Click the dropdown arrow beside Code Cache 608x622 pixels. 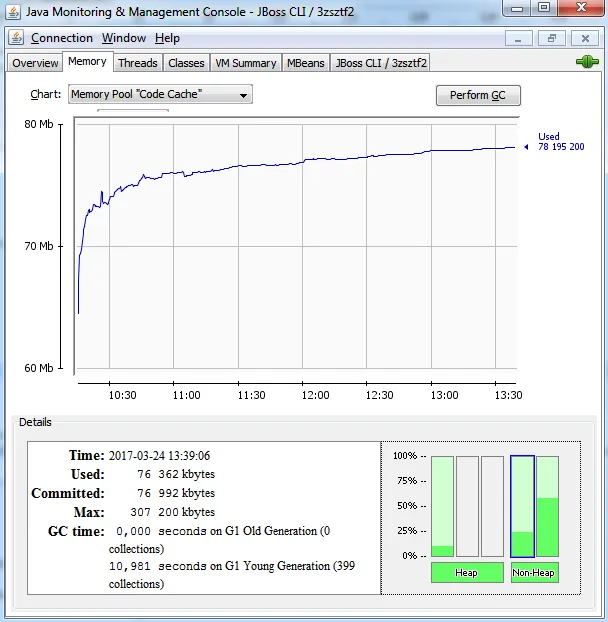pos(243,95)
